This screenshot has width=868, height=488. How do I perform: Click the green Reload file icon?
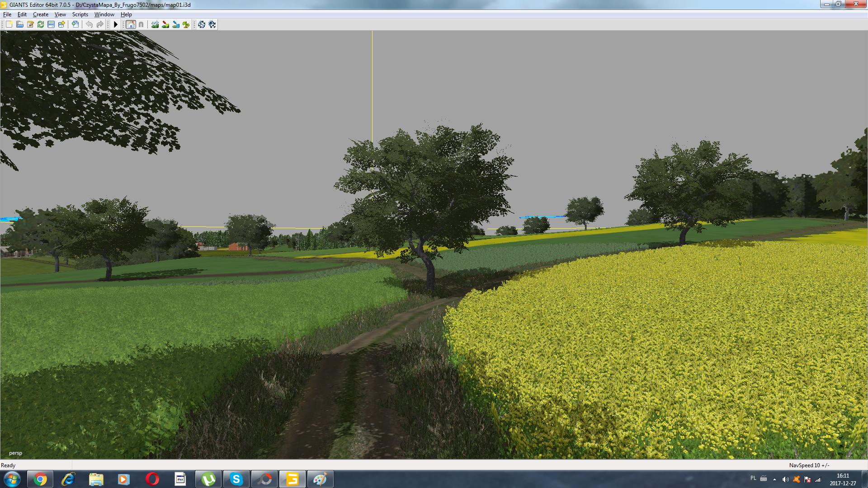pyautogui.click(x=41, y=24)
